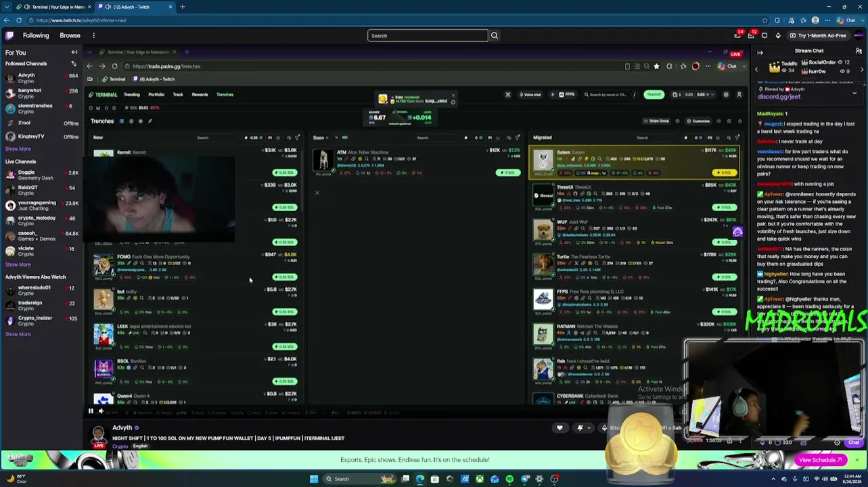Toggle stream notifications bell icon
Screen dimensions: 868x487
tap(580, 427)
